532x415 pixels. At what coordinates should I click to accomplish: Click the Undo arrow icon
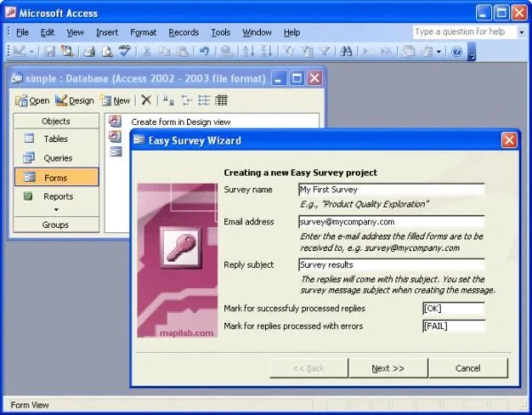[204, 52]
